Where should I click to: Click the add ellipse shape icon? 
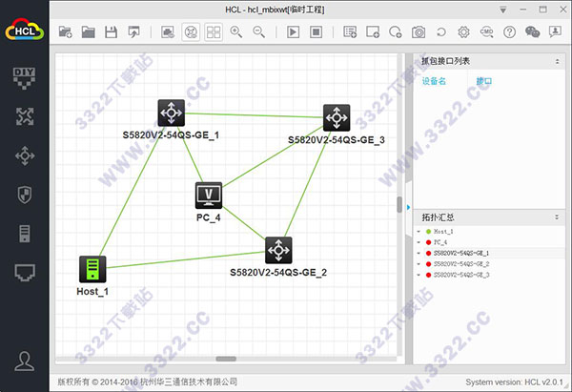coord(396,32)
